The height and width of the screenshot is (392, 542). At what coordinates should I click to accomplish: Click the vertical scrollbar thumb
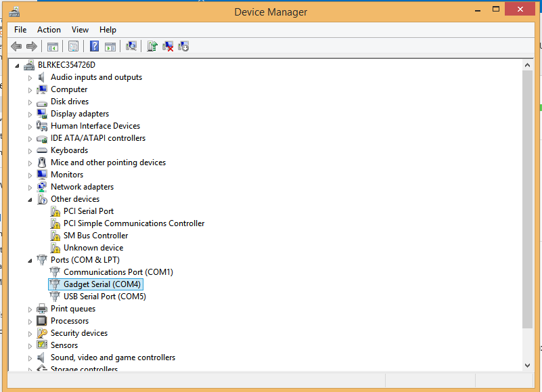527,199
